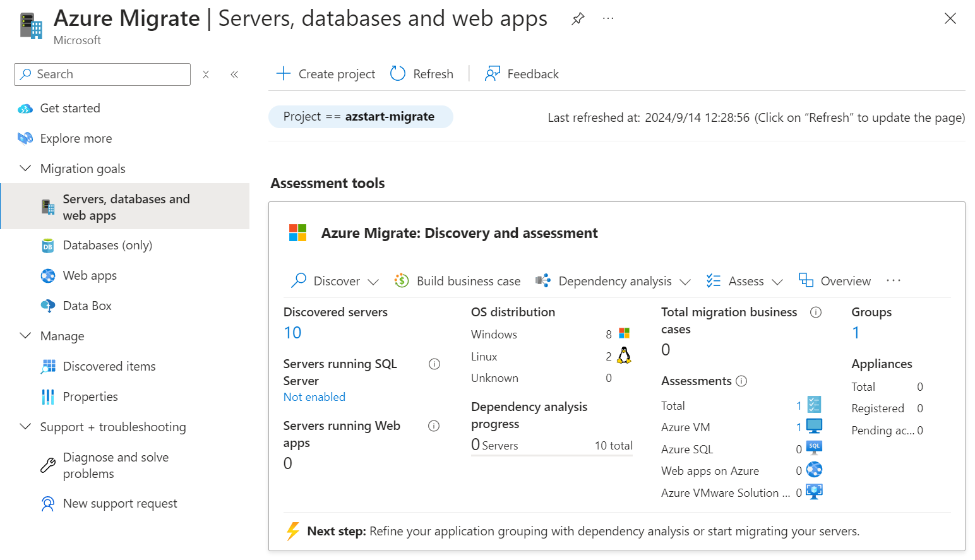Viewport: 975px width, 560px height.
Task: Click the Linux penguin icon
Action: [624, 356]
